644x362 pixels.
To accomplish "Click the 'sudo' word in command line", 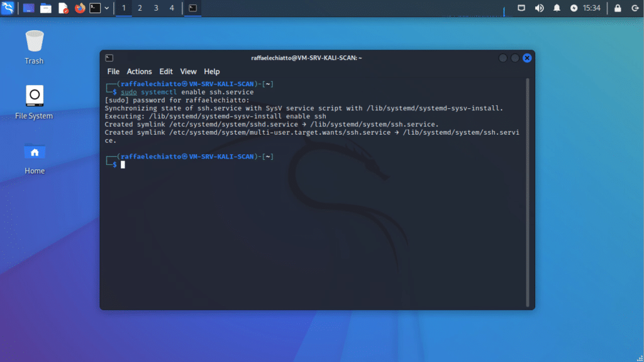I will tap(128, 92).
